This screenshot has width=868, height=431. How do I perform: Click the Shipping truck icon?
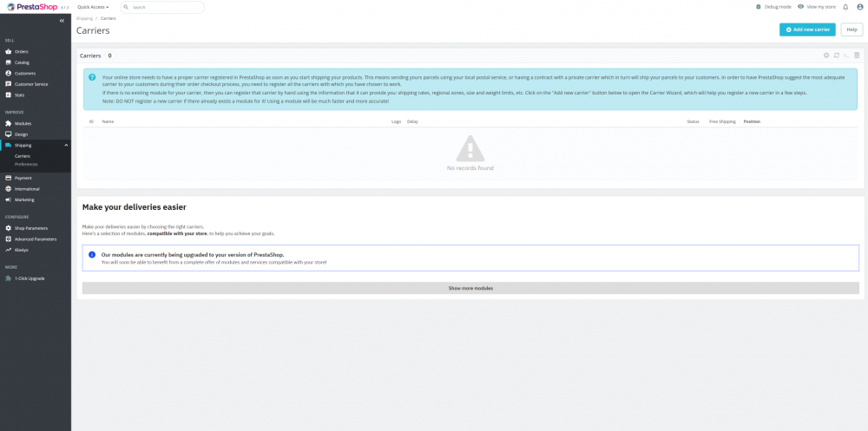pos(9,145)
